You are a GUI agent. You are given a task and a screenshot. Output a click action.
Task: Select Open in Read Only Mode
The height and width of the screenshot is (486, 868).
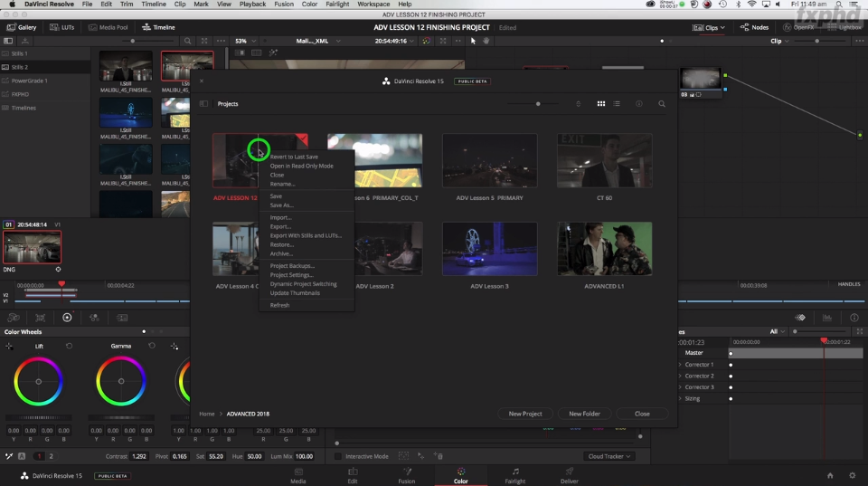pyautogui.click(x=302, y=166)
